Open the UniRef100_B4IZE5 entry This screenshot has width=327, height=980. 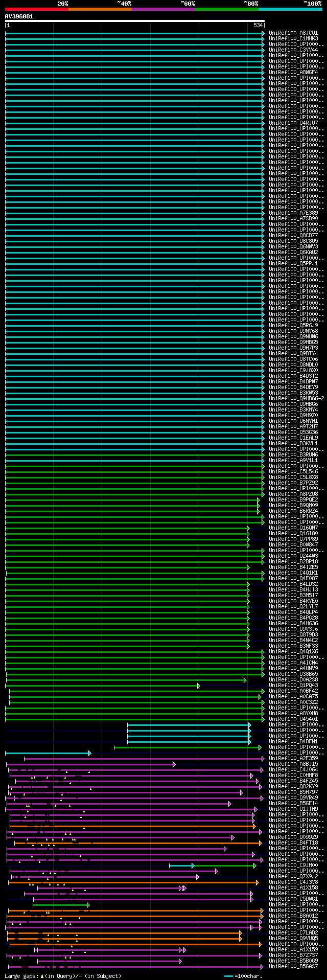point(293,567)
